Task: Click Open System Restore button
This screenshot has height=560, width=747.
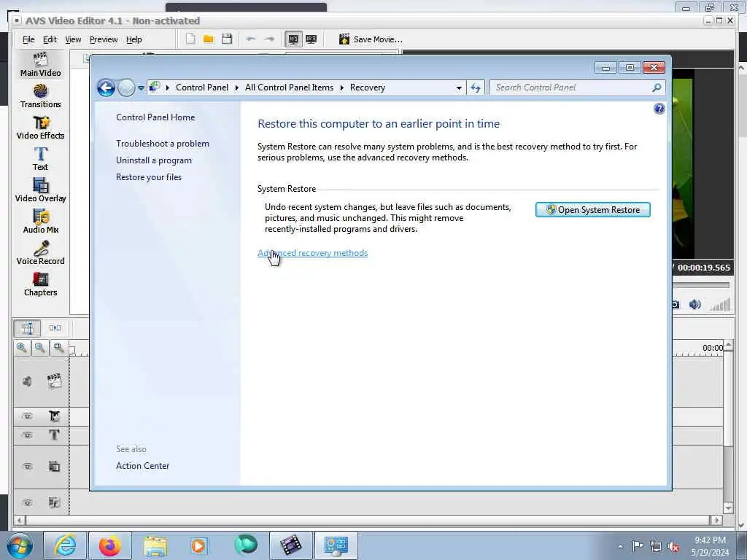Action: (592, 210)
